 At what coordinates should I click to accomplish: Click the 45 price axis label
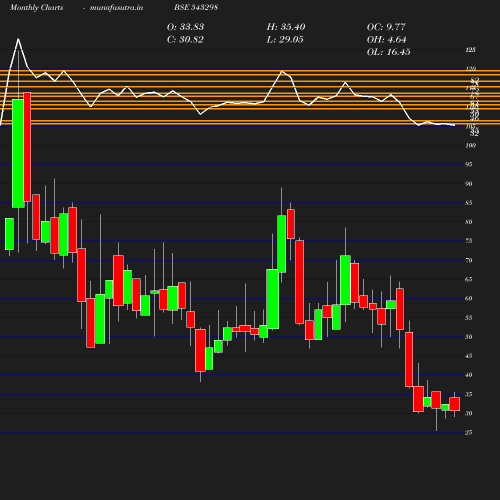click(469, 356)
